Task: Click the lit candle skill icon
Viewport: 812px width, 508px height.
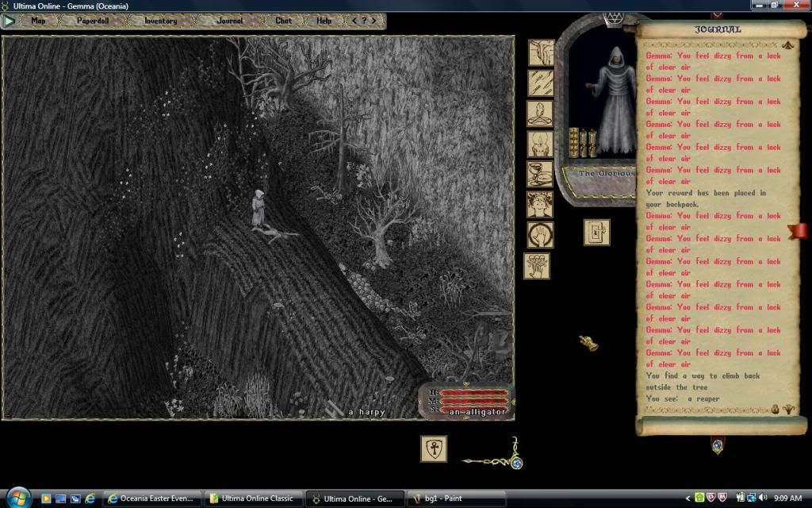Action: click(540, 144)
